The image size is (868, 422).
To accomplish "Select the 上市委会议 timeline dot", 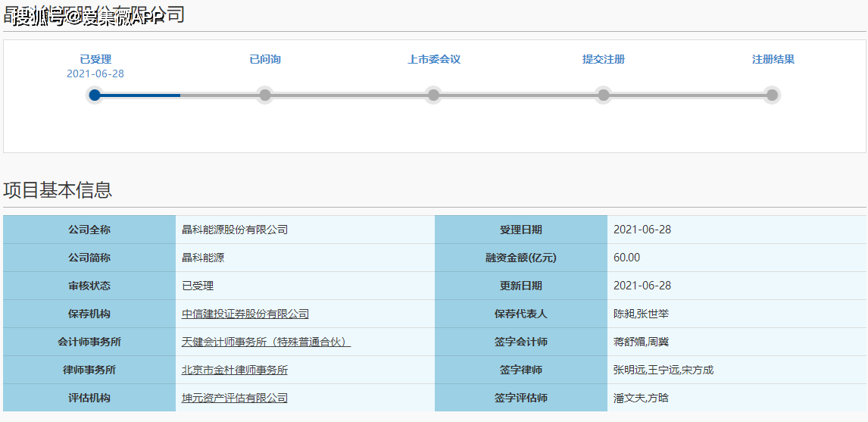I will click(x=433, y=95).
